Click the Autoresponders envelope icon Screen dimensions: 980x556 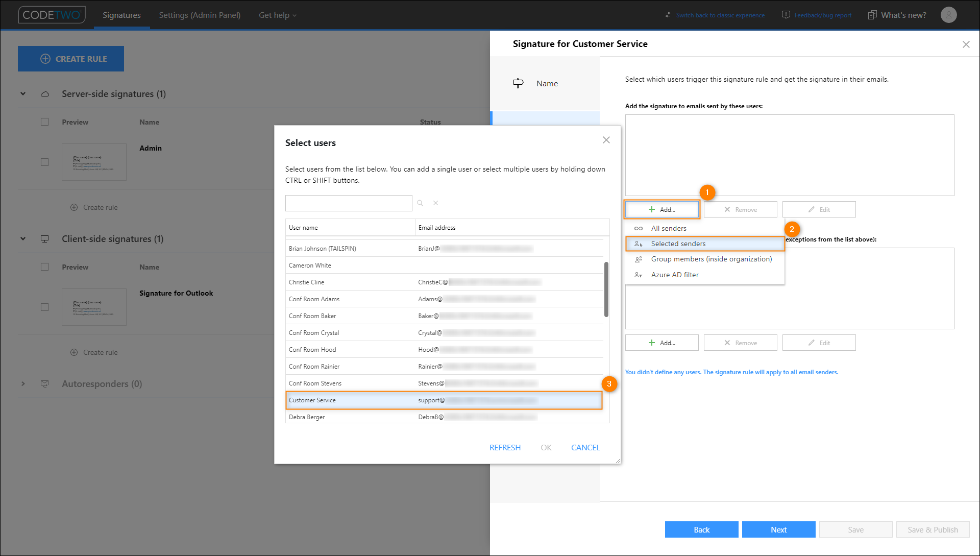coord(45,384)
